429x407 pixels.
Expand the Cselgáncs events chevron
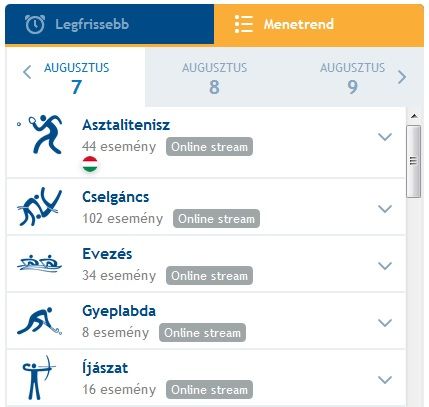tap(385, 209)
